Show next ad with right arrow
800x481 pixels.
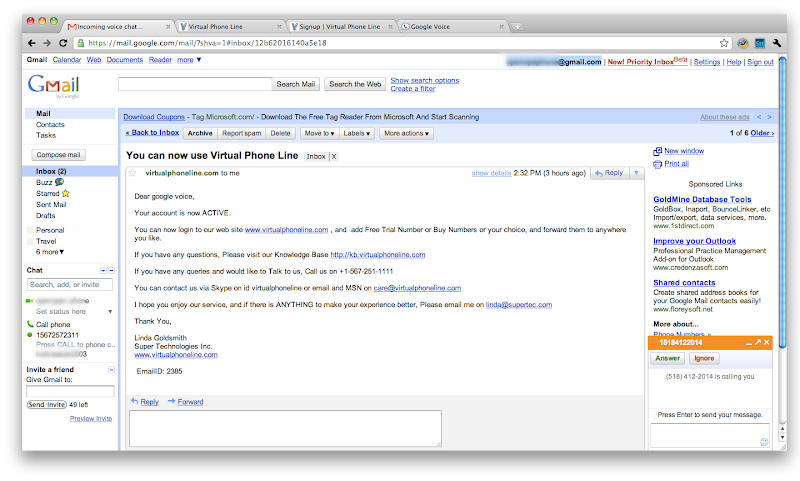769,117
